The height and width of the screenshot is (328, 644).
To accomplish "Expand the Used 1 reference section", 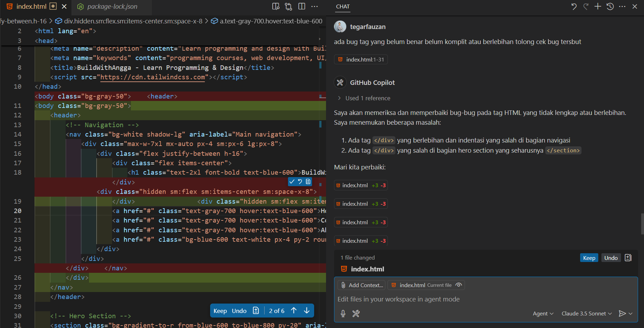I will tap(364, 98).
